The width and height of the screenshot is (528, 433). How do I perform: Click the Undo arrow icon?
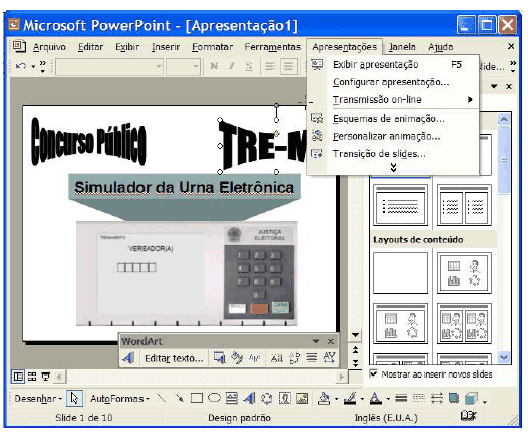pyautogui.click(x=21, y=66)
